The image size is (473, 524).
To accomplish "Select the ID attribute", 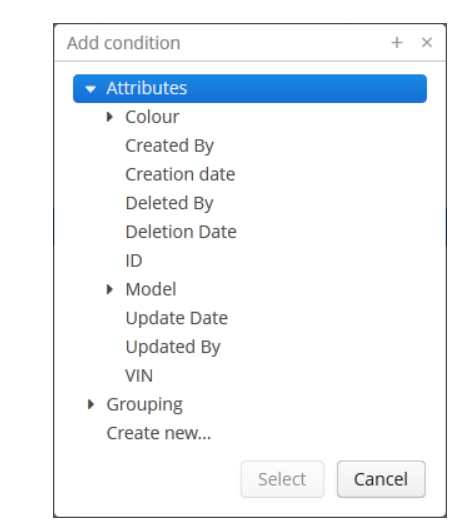I will [134, 261].
